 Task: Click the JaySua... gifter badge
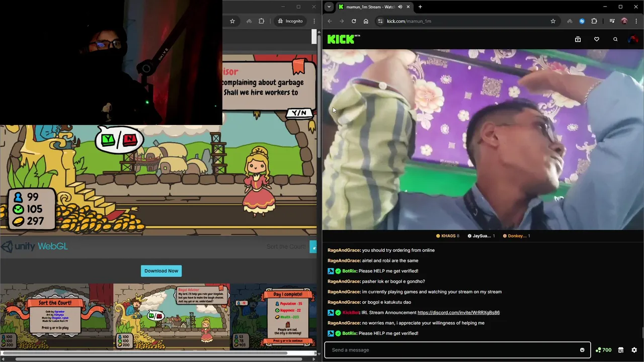click(x=481, y=236)
